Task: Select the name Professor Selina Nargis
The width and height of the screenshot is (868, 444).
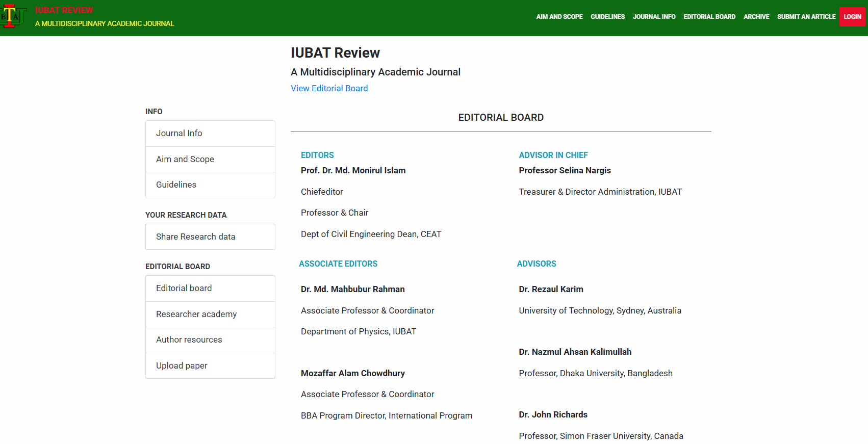Action: 565,170
